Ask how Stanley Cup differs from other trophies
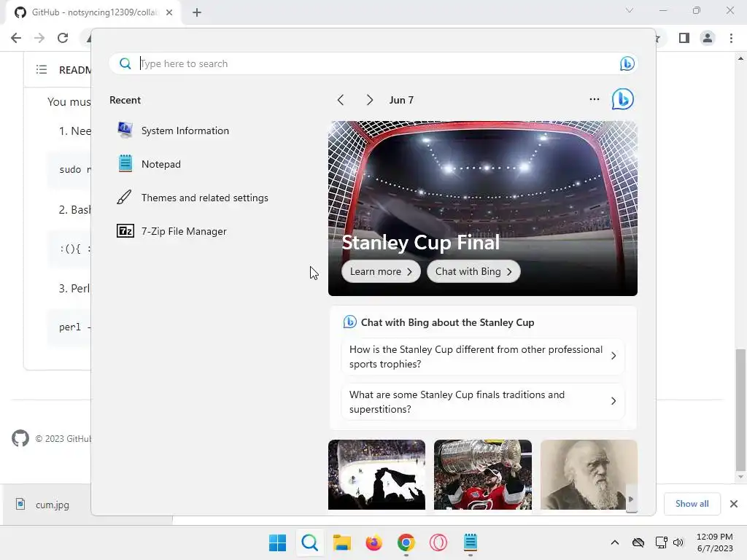The width and height of the screenshot is (747, 560). tap(483, 357)
